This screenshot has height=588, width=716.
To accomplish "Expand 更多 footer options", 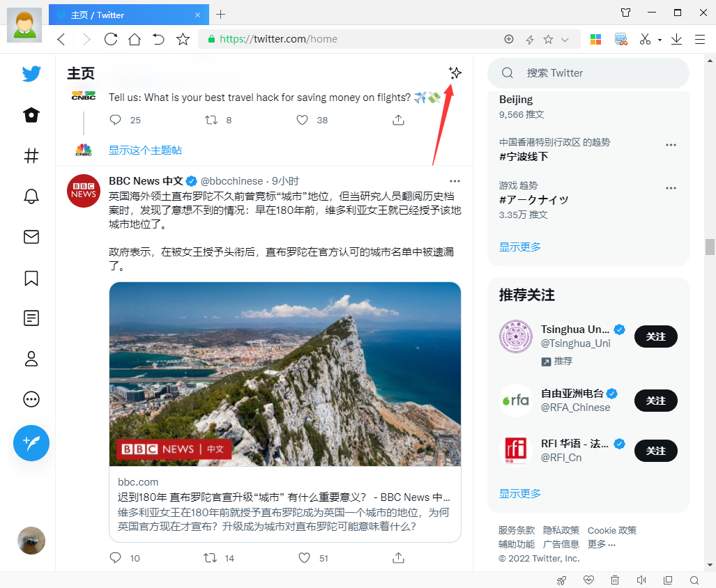I will pyautogui.click(x=602, y=544).
